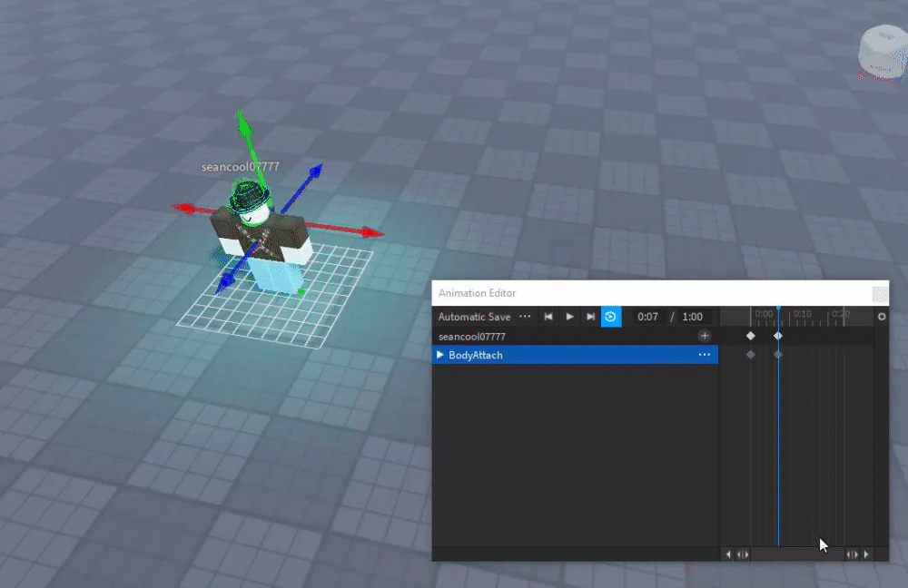This screenshot has width=908, height=588.
Task: Jump to the first keyframe
Action: coord(548,317)
